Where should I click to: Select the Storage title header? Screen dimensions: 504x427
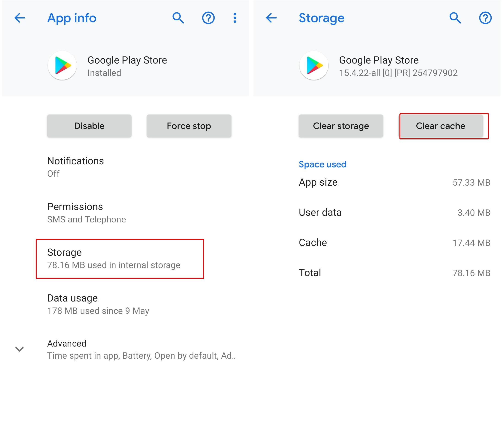coord(321,18)
